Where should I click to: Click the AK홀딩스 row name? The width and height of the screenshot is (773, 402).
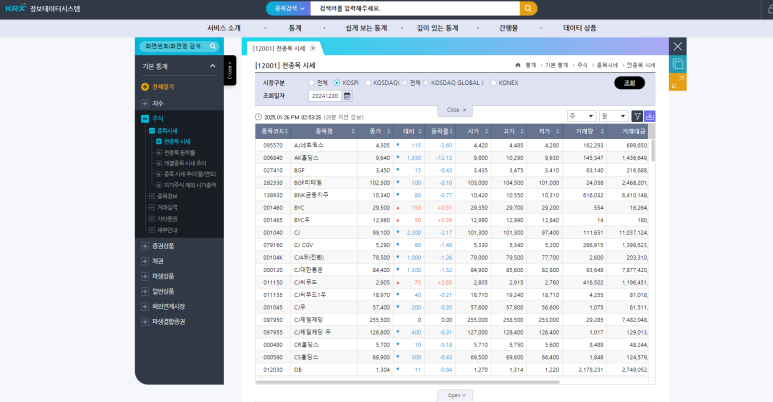coord(306,158)
